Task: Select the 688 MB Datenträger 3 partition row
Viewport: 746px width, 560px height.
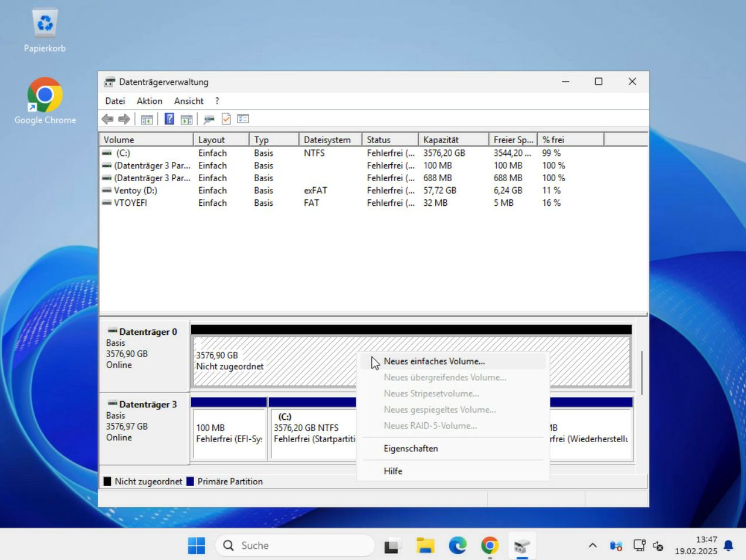Action: (373, 178)
